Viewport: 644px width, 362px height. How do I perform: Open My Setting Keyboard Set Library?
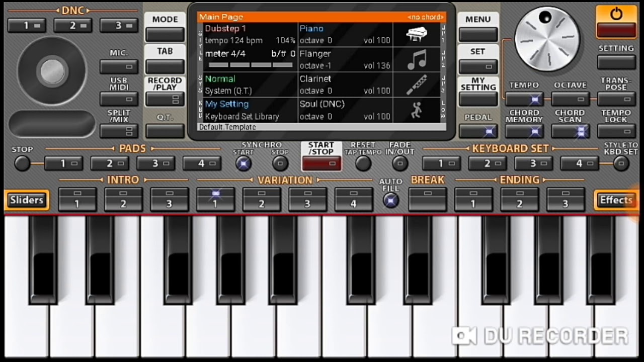250,110
